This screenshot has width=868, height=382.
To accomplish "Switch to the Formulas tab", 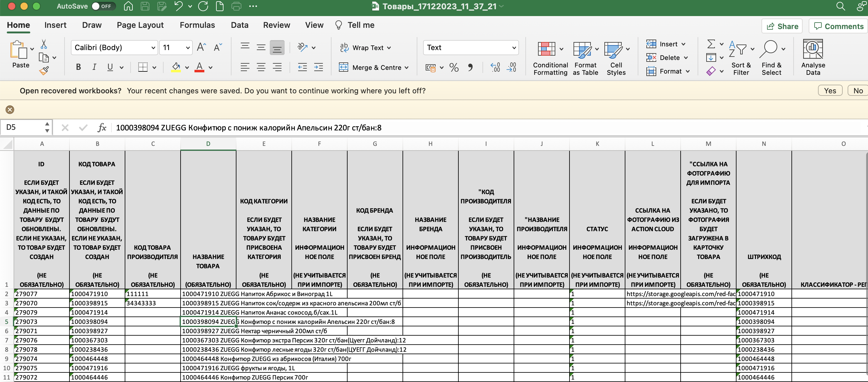I will (197, 25).
